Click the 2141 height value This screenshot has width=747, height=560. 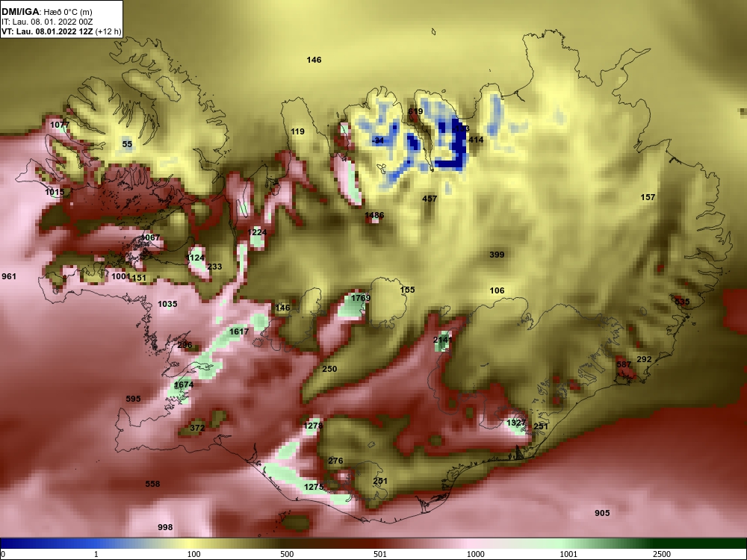pyautogui.click(x=443, y=340)
